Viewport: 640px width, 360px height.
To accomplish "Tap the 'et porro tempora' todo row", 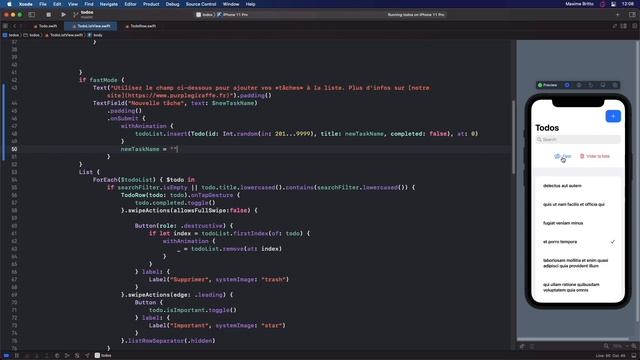I will coord(578,242).
